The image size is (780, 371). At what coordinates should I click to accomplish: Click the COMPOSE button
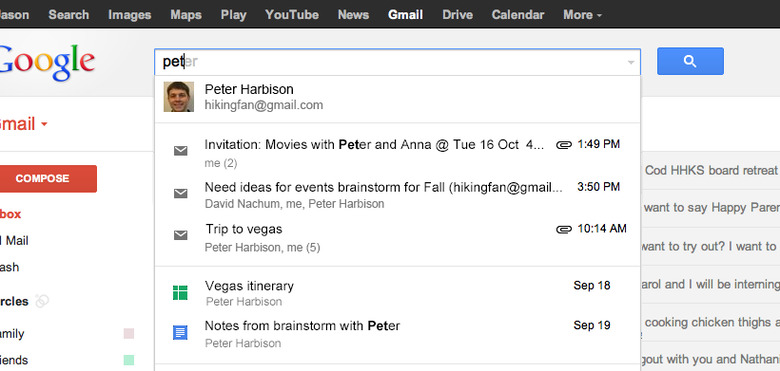(x=48, y=179)
